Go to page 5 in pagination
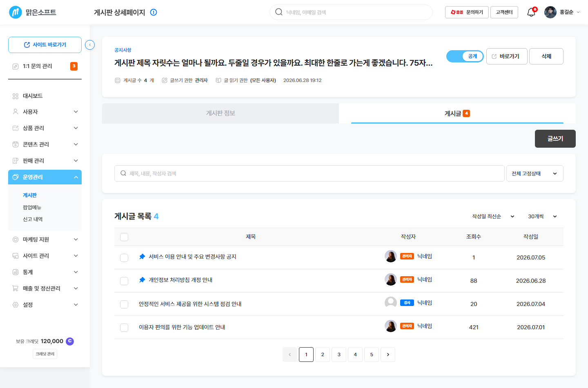 (372, 355)
